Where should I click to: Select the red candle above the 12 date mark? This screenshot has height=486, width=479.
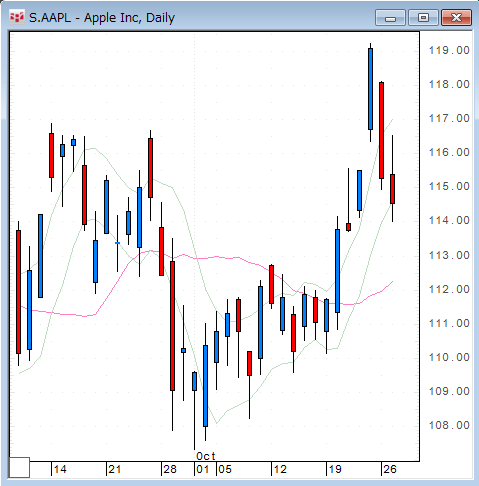271,284
